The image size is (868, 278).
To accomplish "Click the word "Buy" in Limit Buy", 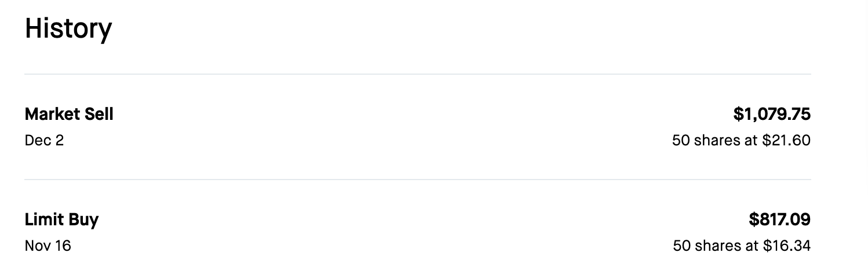I will [83, 220].
